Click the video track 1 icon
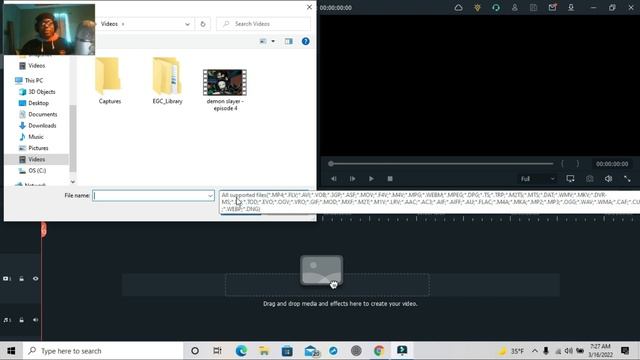This screenshot has width=640, height=360. coord(7,279)
